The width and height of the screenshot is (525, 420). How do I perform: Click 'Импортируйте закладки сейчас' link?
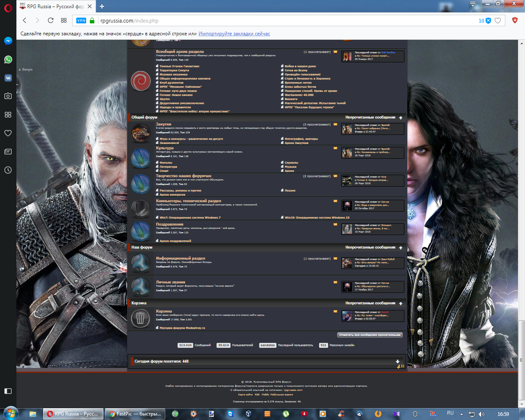[x=234, y=34]
